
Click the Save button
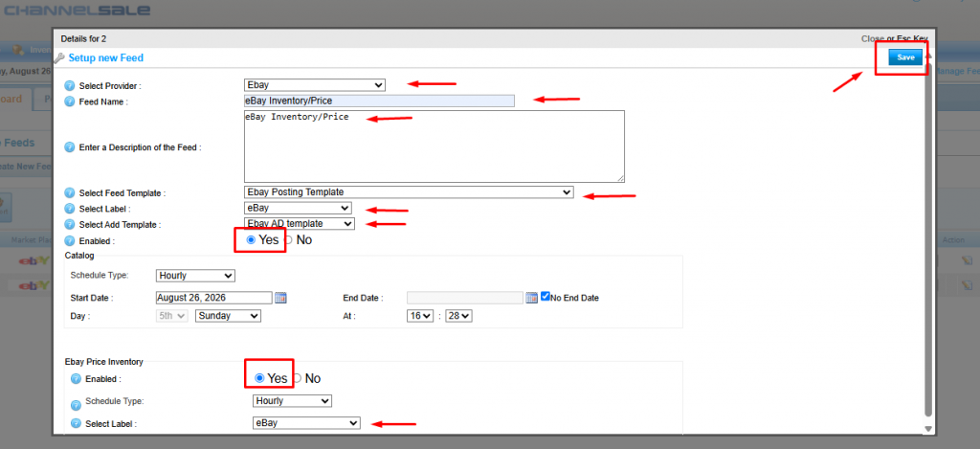[905, 57]
